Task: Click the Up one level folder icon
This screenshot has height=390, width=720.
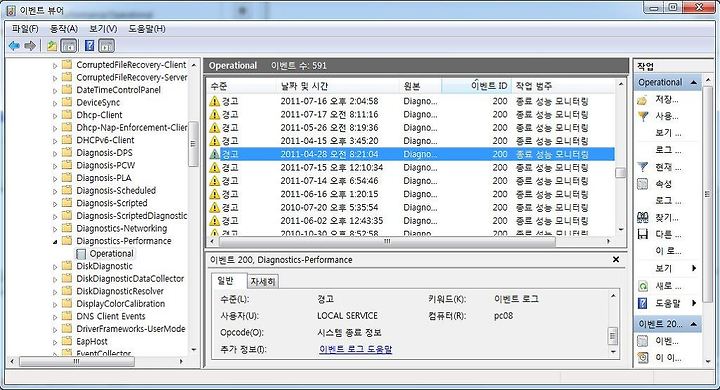Action: [x=52, y=45]
